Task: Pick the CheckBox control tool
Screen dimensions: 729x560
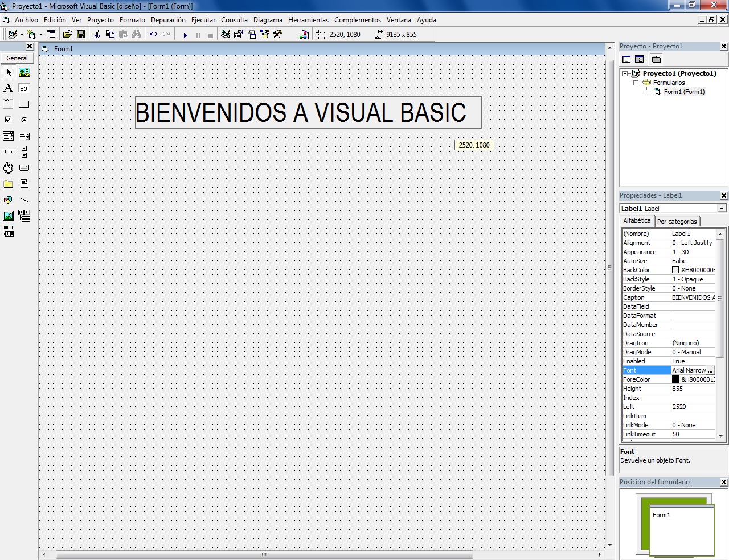Action: (9, 120)
